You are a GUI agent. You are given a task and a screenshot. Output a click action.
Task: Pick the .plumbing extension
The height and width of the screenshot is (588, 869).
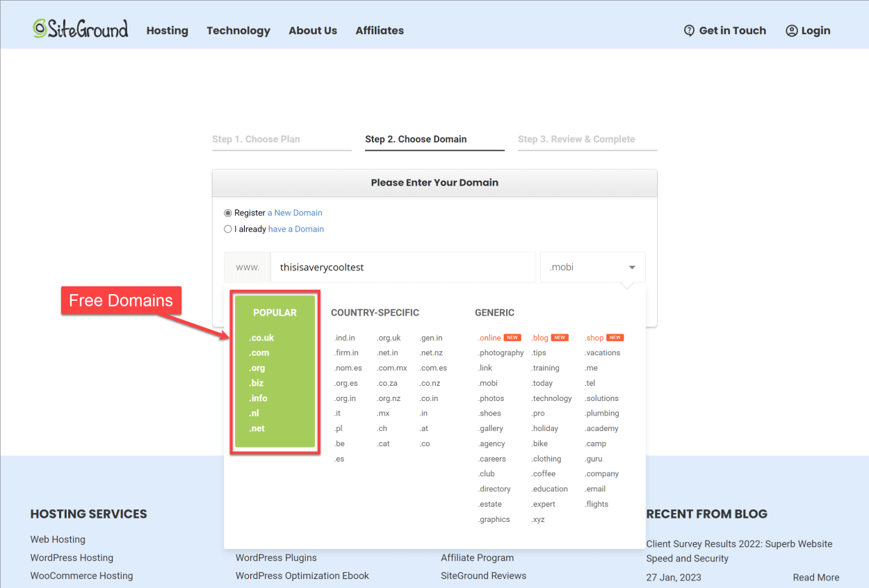(x=602, y=414)
